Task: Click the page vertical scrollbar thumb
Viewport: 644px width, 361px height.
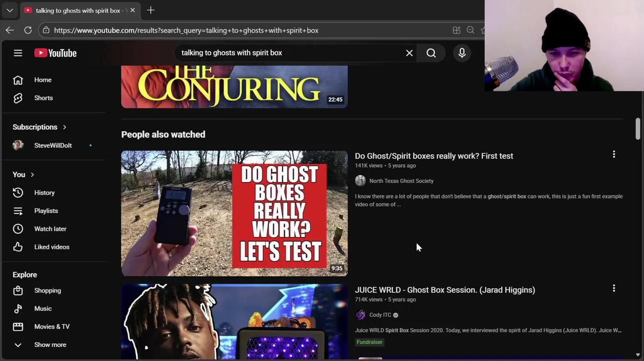Action: click(x=637, y=129)
